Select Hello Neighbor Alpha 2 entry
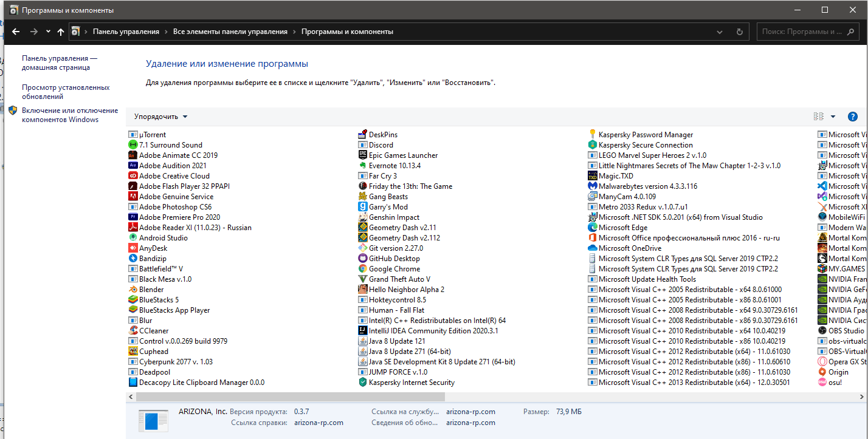The width and height of the screenshot is (868, 439). point(402,290)
